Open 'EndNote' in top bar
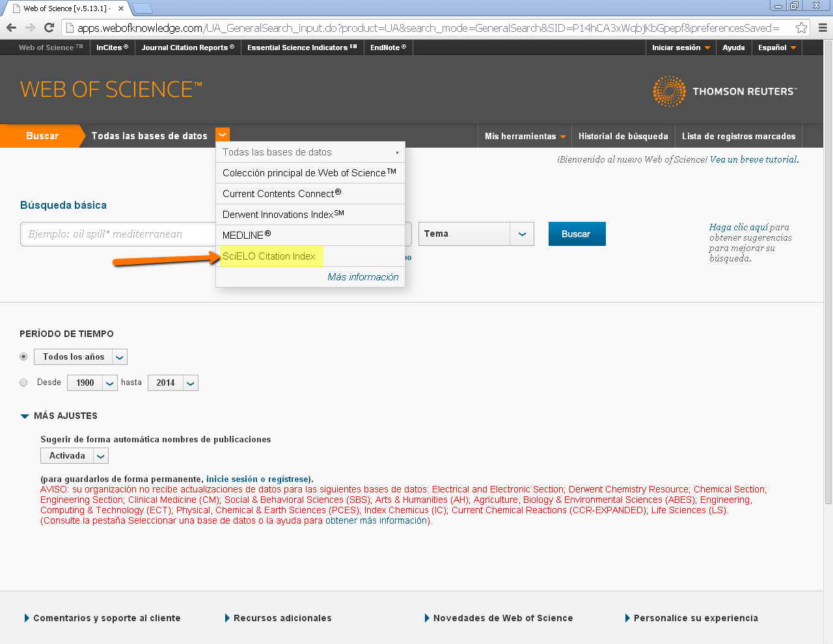This screenshot has height=644, width=833. coord(388,47)
